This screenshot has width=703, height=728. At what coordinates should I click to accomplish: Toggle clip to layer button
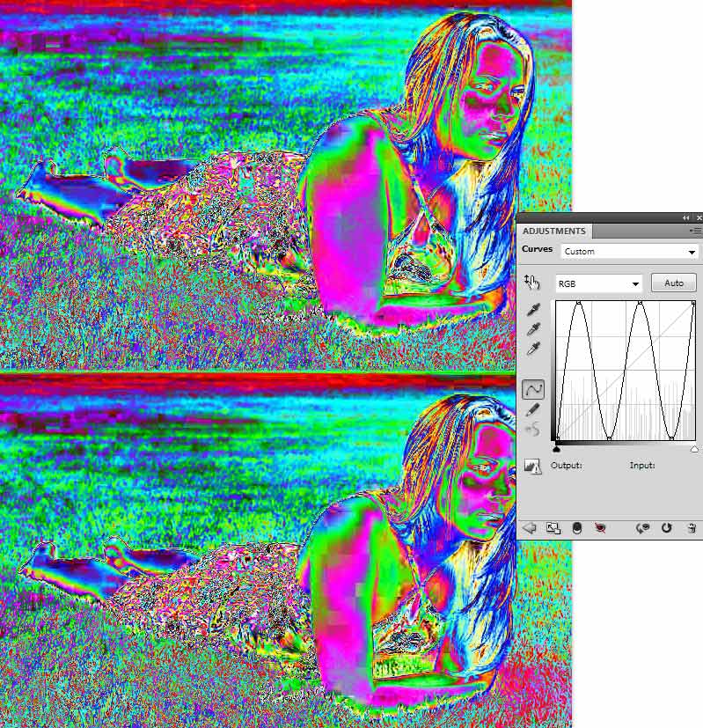click(x=576, y=527)
